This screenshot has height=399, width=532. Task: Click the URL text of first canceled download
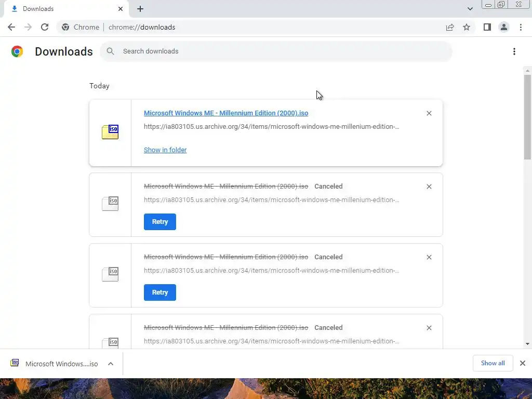coord(271,200)
